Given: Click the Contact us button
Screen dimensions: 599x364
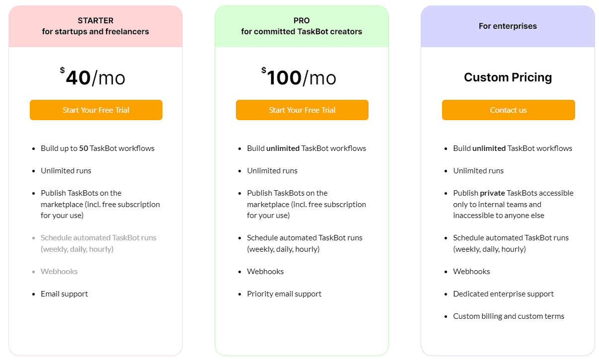Looking at the screenshot, I should (508, 110).
